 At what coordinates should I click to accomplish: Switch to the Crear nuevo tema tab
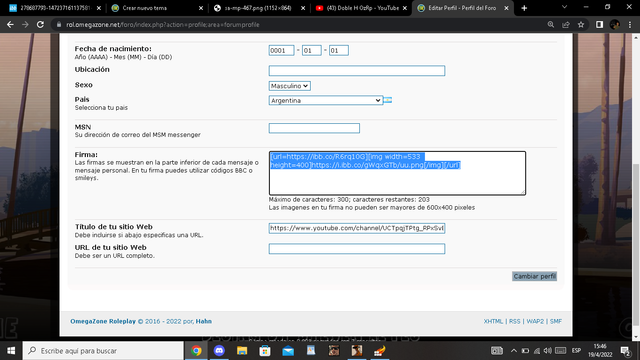(157, 8)
